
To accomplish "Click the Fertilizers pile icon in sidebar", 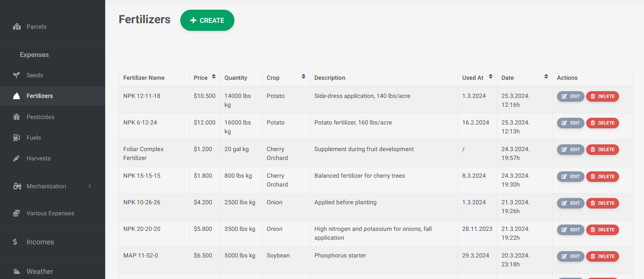I will point(16,96).
